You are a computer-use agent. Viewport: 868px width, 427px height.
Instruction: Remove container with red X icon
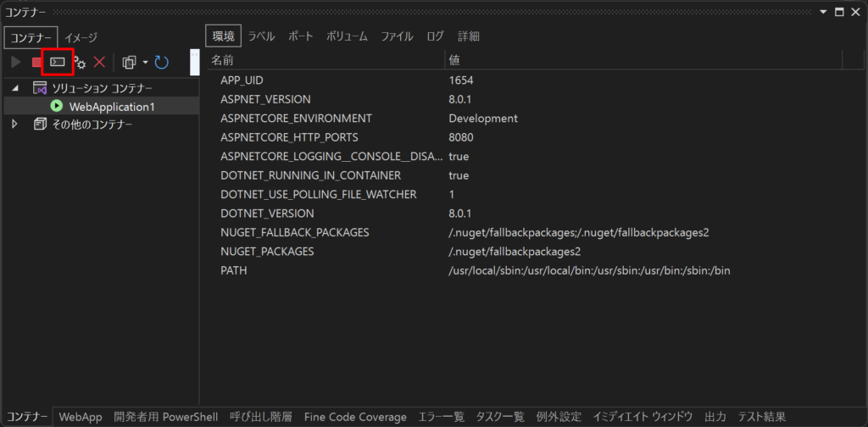click(x=99, y=63)
